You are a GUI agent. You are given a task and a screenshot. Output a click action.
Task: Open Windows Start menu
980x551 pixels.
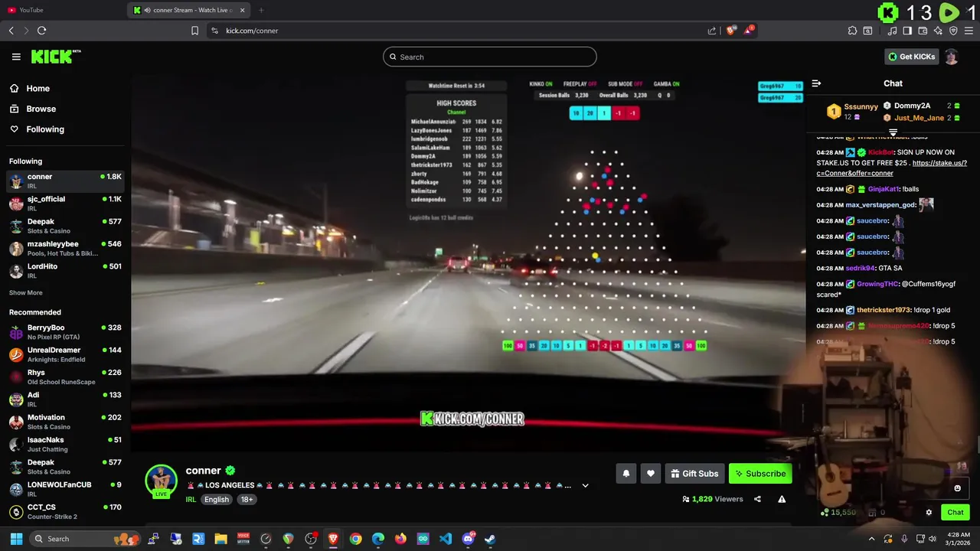click(16, 539)
